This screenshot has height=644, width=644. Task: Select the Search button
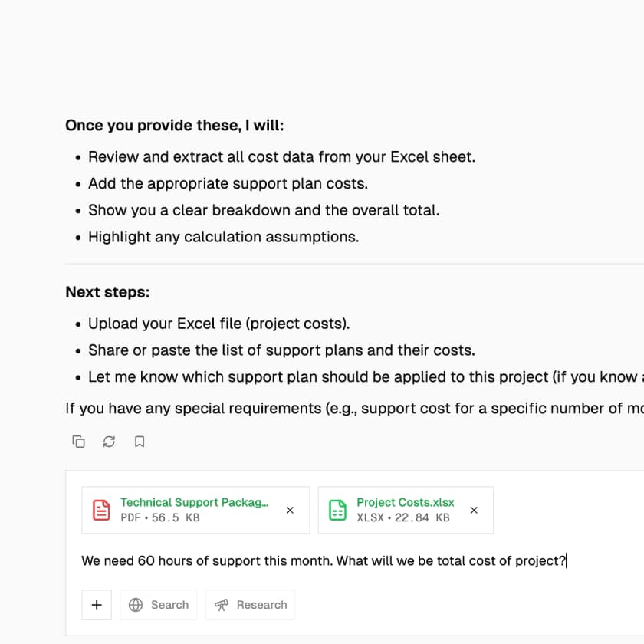159,605
